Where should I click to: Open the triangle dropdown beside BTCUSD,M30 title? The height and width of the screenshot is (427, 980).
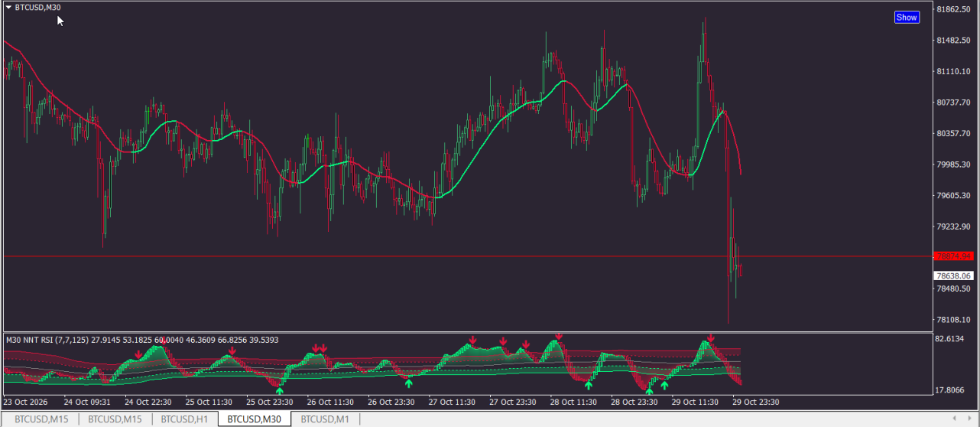coord(8,7)
